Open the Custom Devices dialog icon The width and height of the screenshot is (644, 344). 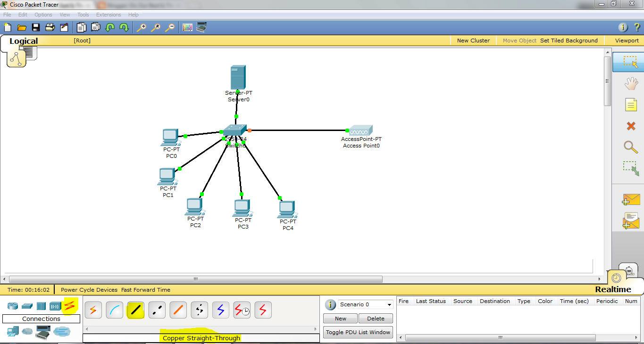(201, 27)
